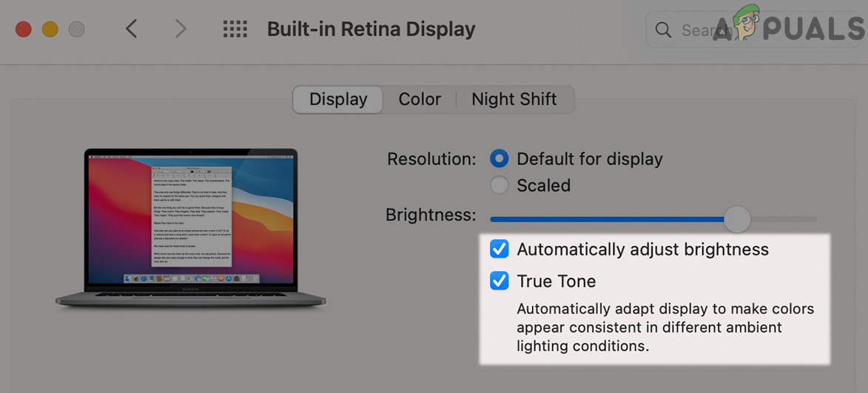Click the forward chevron arrow
The image size is (868, 393).
coord(180,30)
